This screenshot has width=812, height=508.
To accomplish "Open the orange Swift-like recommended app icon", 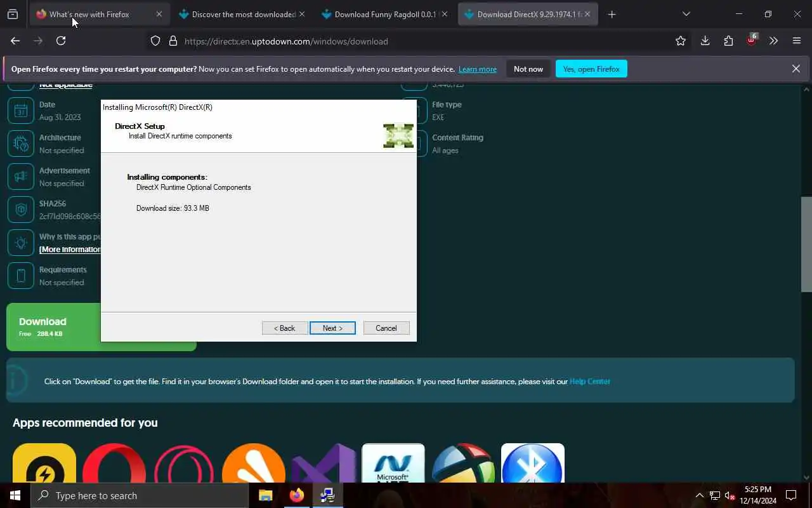I will click(x=254, y=464).
